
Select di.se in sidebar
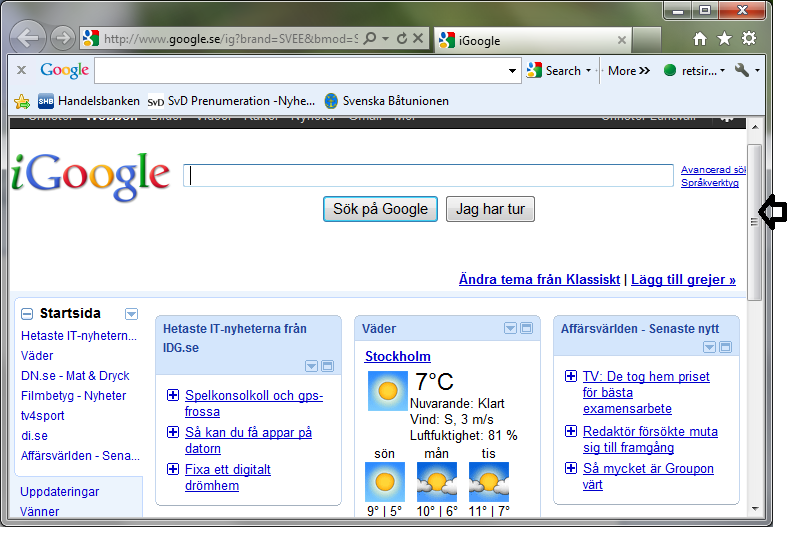tap(35, 436)
